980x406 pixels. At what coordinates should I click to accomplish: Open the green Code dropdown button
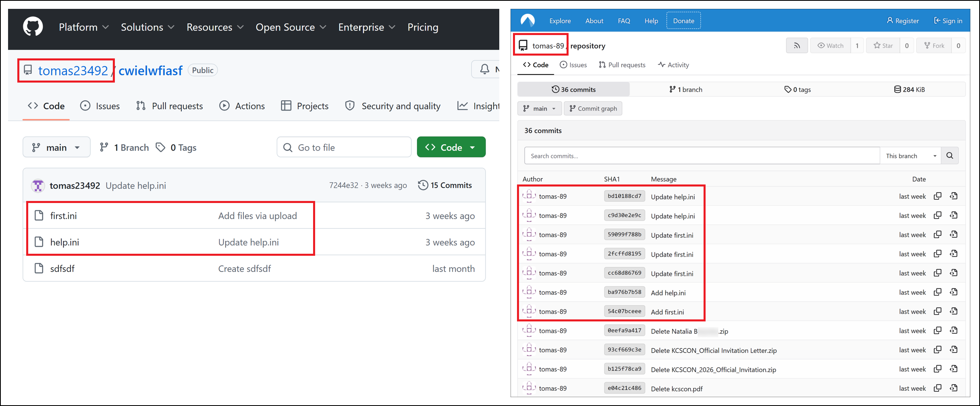(451, 147)
